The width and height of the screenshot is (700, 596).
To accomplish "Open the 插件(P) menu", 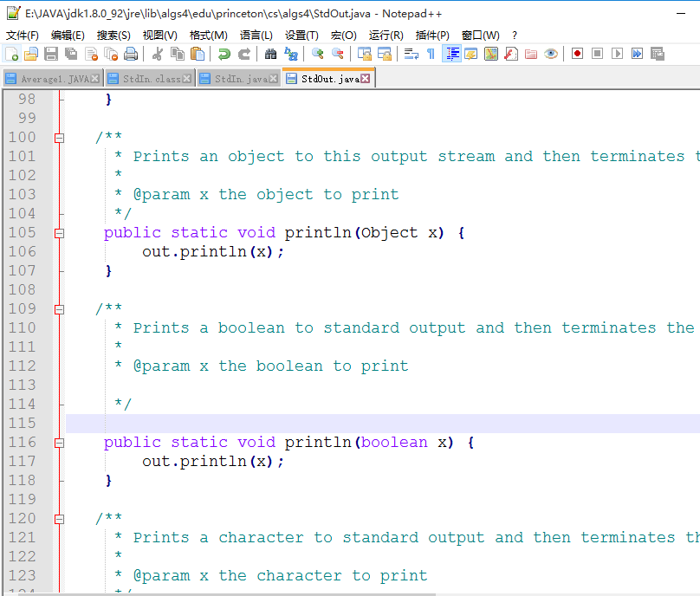I will coord(432,36).
